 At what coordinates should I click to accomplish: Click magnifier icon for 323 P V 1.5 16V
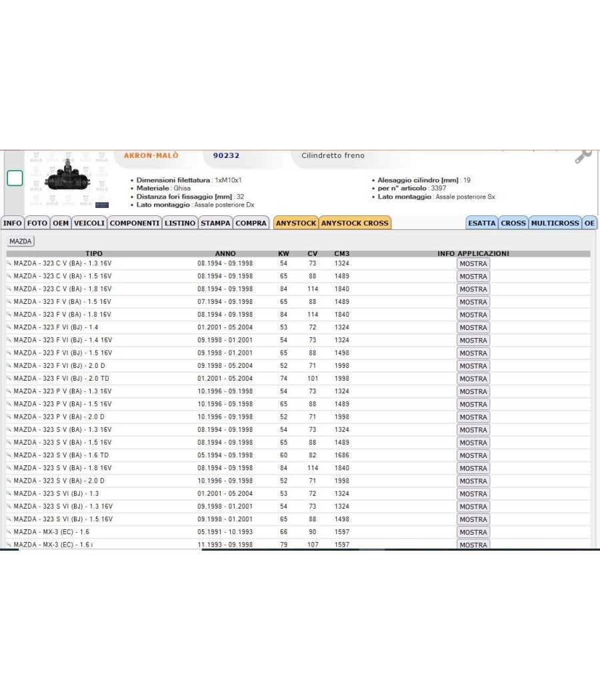click(9, 404)
